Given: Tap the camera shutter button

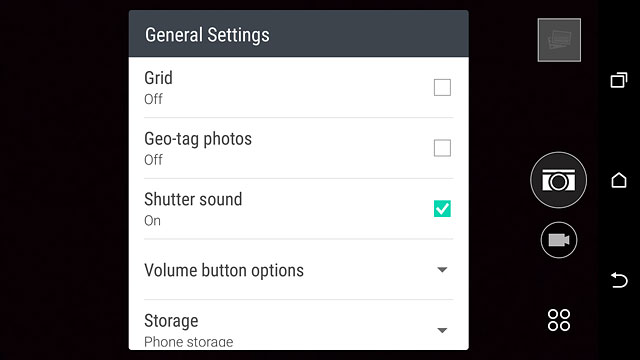Looking at the screenshot, I should pyautogui.click(x=558, y=180).
